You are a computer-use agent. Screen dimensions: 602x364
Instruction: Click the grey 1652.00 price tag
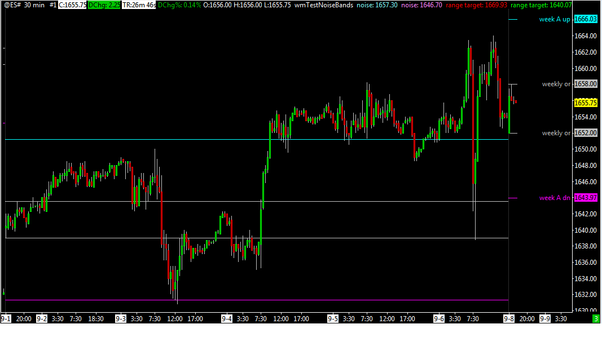click(586, 133)
